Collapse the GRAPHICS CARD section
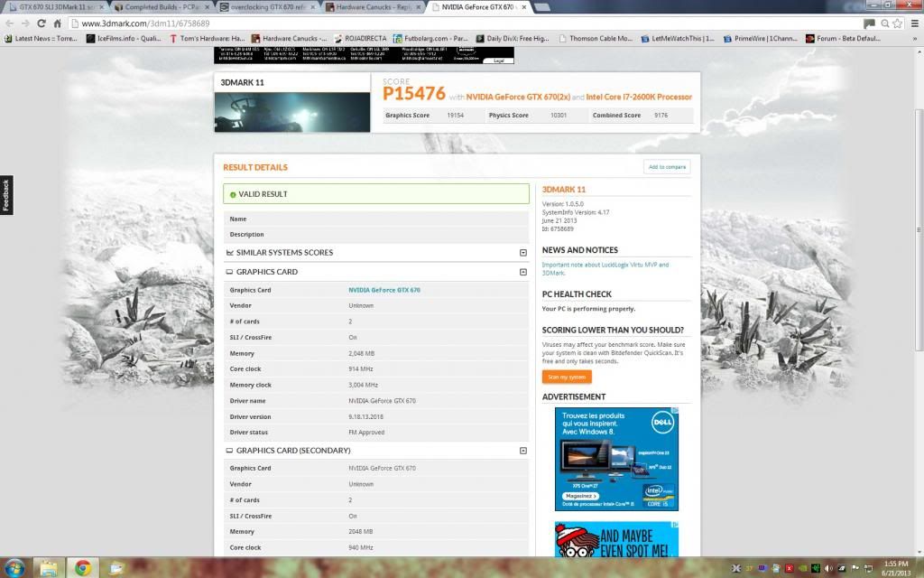Image resolution: width=924 pixels, height=578 pixels. (x=522, y=272)
